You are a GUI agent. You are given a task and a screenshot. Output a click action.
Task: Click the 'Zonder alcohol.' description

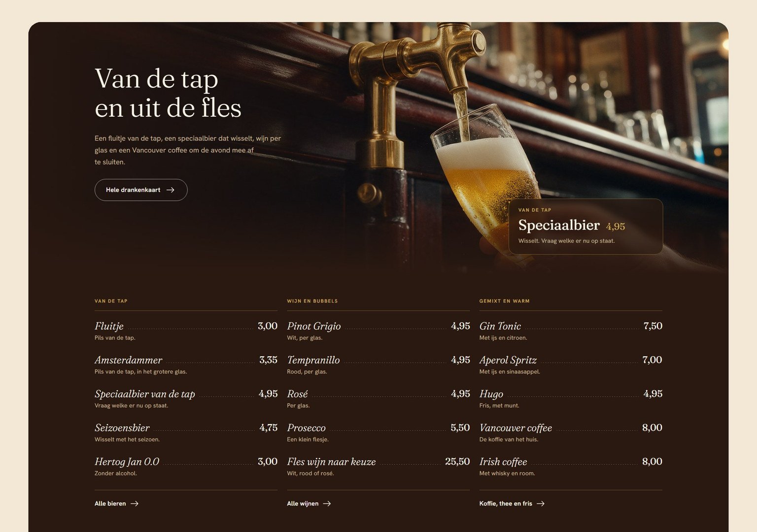point(116,473)
